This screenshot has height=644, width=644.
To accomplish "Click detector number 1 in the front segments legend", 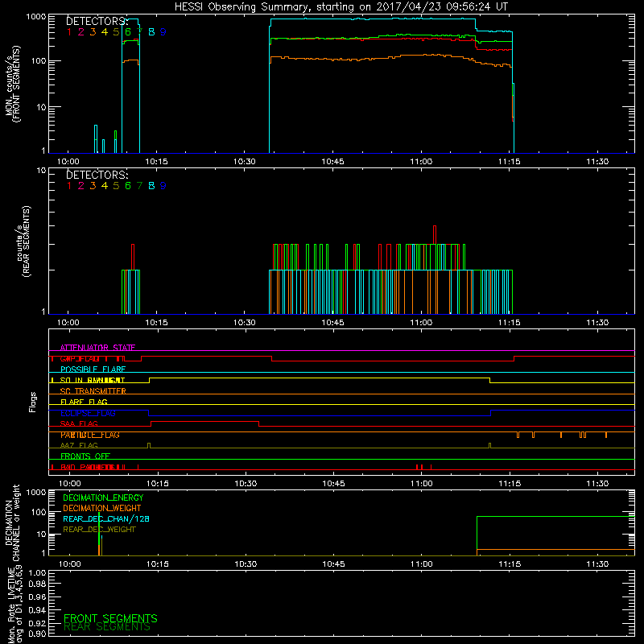I will [69, 31].
